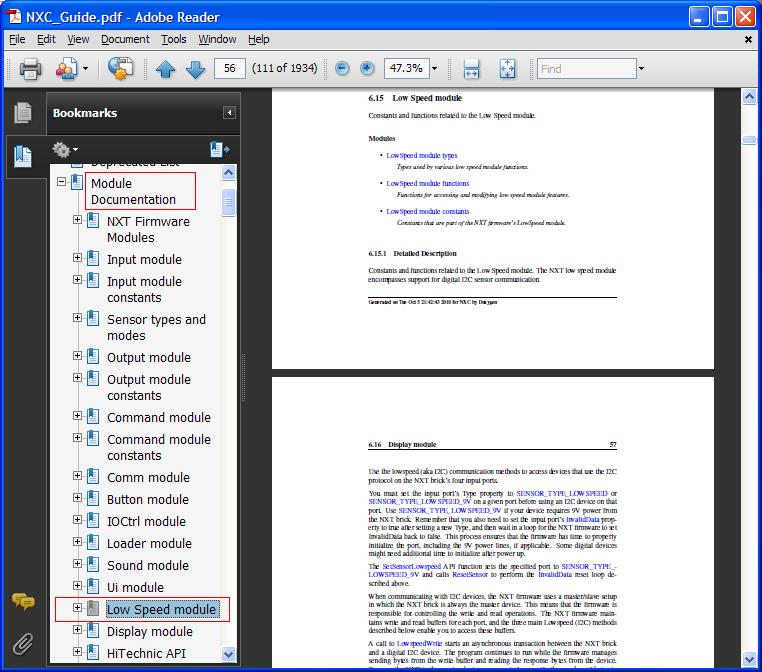Click the zoom out minus button
This screenshot has height=672, width=762.
[x=342, y=69]
